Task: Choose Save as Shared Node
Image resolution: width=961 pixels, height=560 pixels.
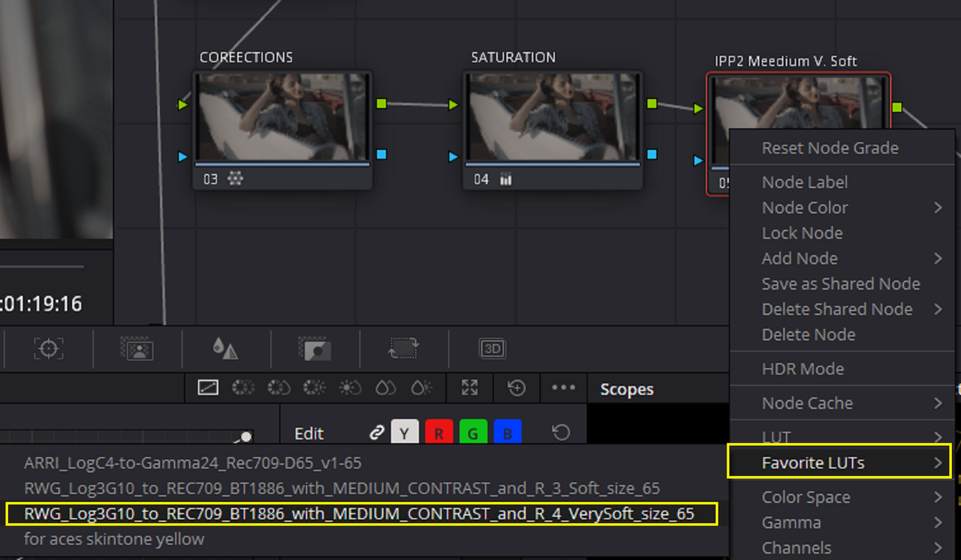Action: [842, 284]
